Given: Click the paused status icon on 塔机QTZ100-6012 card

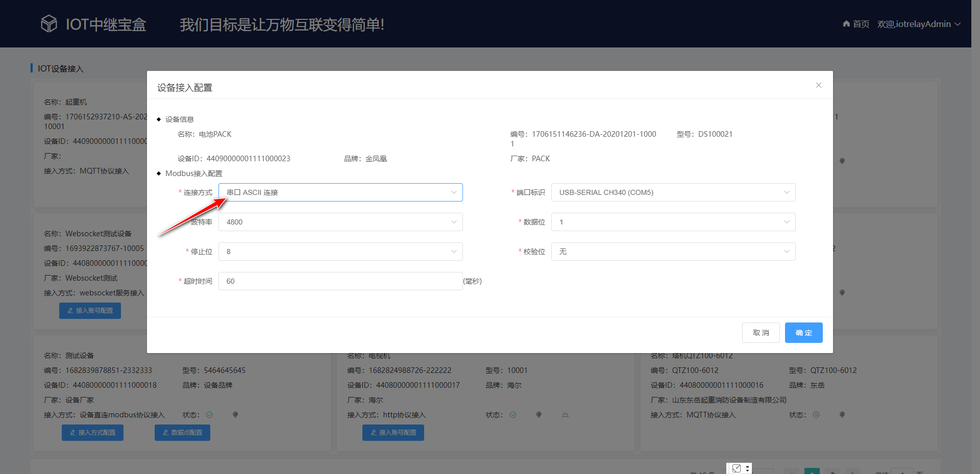Looking at the screenshot, I should pos(816,414).
